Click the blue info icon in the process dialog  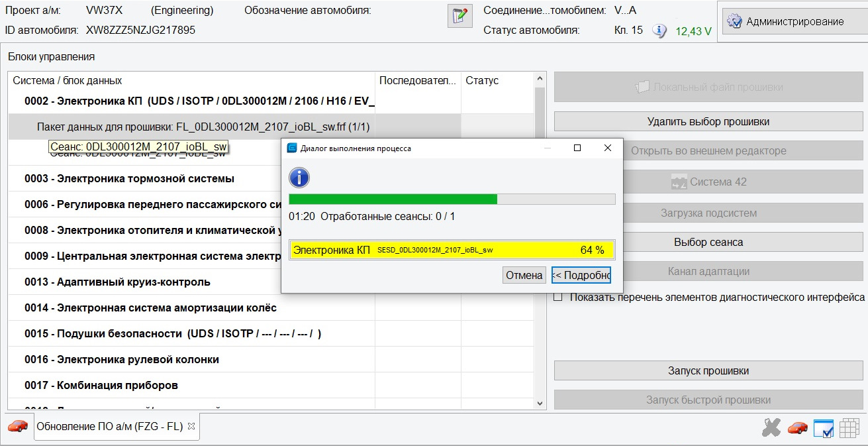299,177
